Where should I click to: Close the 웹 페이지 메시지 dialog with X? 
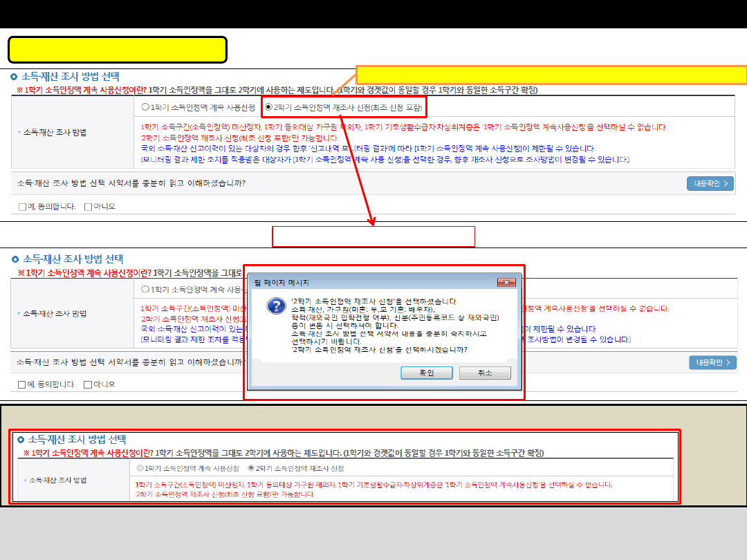(x=508, y=283)
